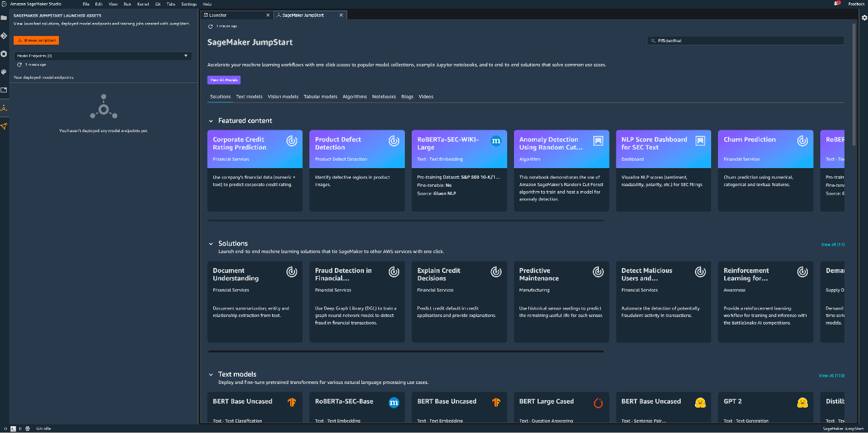Open the SageMaker components sidebar icon
This screenshot has width=868, height=433.
click(4, 127)
